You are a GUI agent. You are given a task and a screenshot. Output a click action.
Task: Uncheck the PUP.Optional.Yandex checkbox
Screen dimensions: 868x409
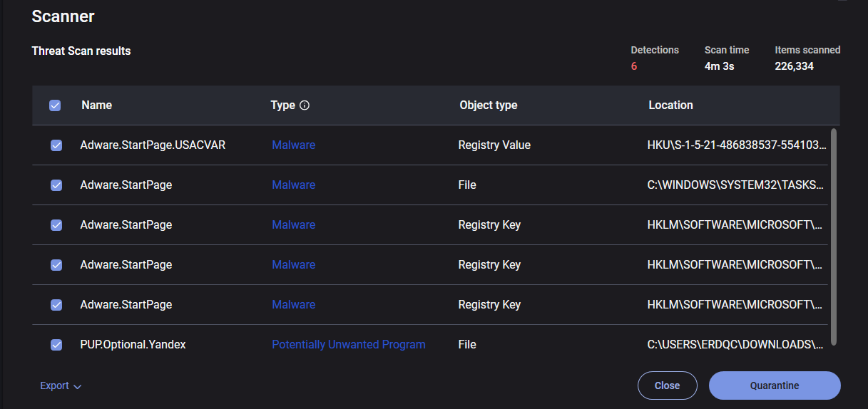point(56,345)
